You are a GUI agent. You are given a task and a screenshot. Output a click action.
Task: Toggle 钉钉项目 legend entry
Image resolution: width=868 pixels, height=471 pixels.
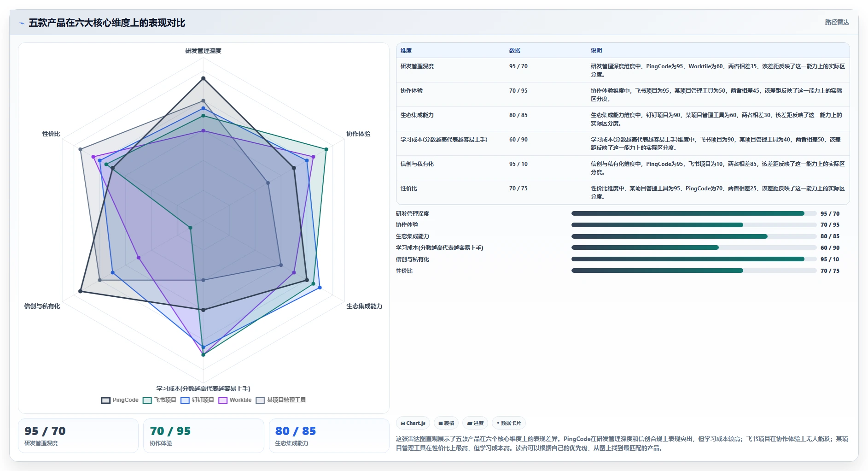(x=197, y=400)
